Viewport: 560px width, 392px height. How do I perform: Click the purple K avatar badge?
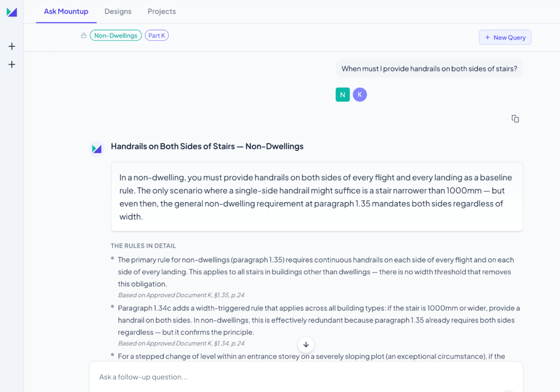[360, 95]
